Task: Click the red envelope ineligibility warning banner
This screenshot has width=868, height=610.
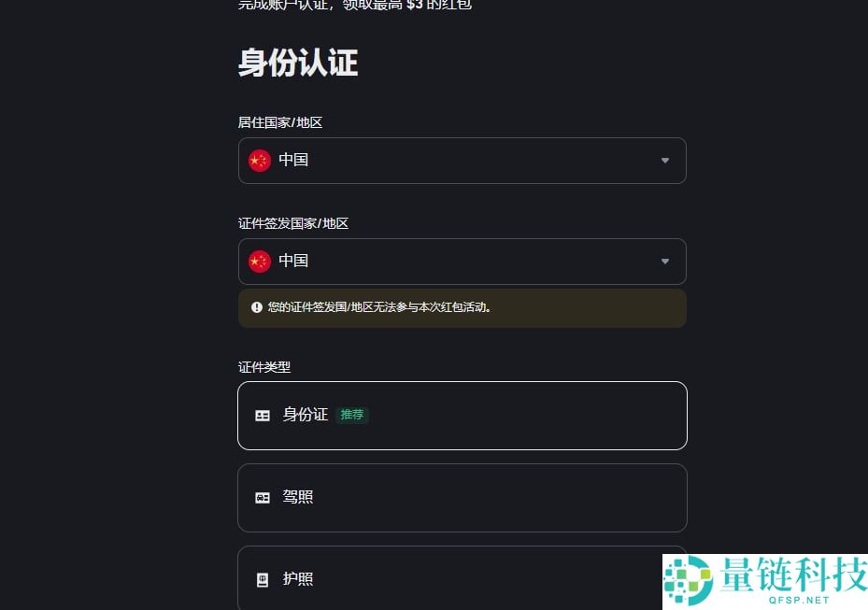Action: 462,306
